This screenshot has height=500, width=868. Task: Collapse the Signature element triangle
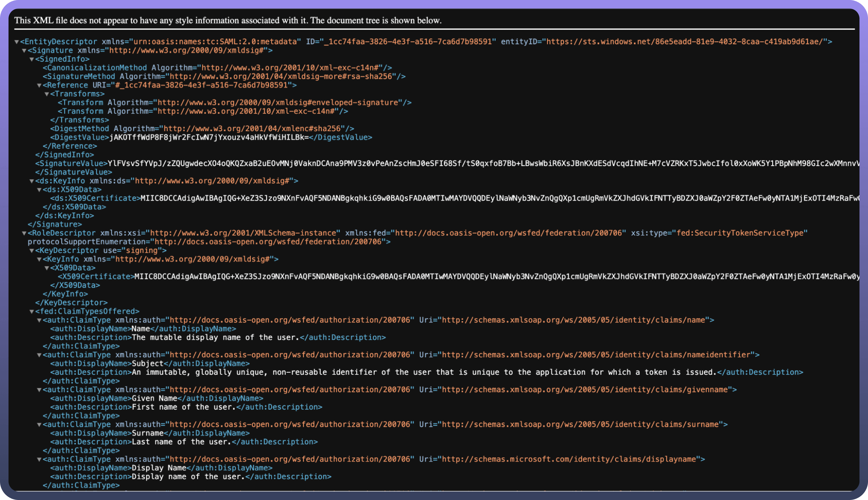tap(24, 50)
